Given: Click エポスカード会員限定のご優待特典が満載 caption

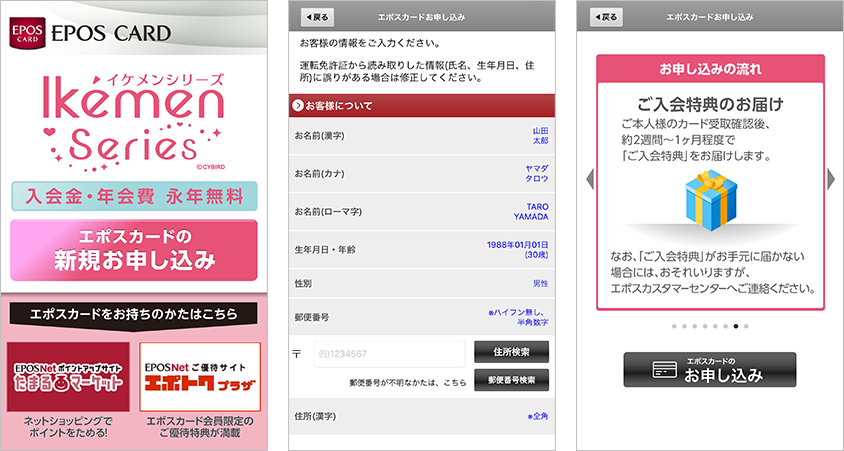Looking at the screenshot, I should point(200,427).
